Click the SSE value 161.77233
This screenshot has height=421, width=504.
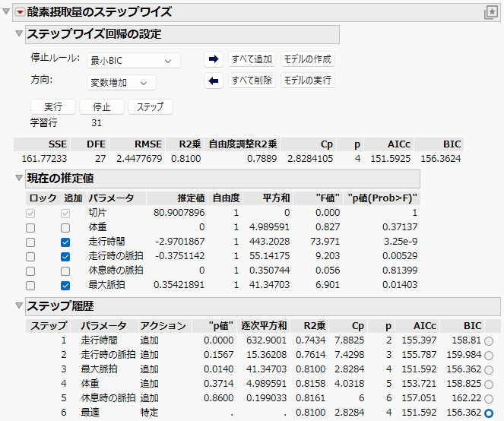[x=44, y=158]
